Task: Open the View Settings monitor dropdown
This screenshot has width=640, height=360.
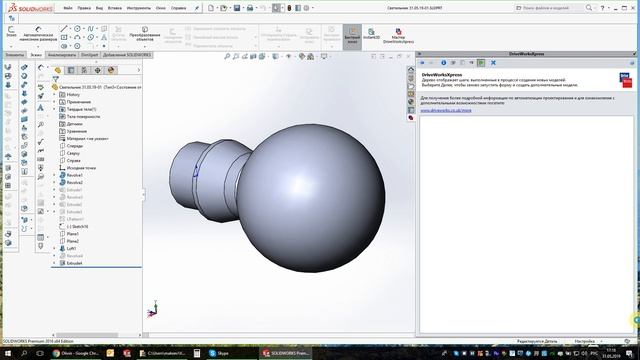Action: tap(325, 56)
